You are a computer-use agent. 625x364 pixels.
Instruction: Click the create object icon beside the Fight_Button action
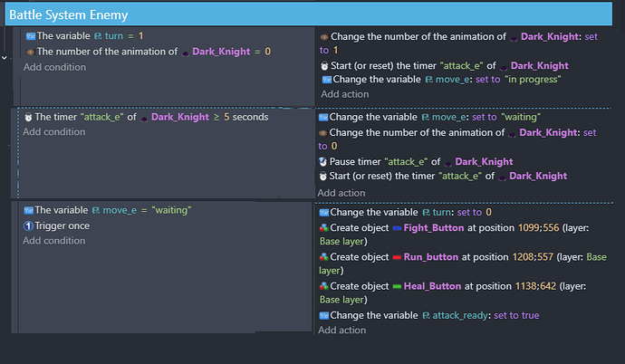323,229
